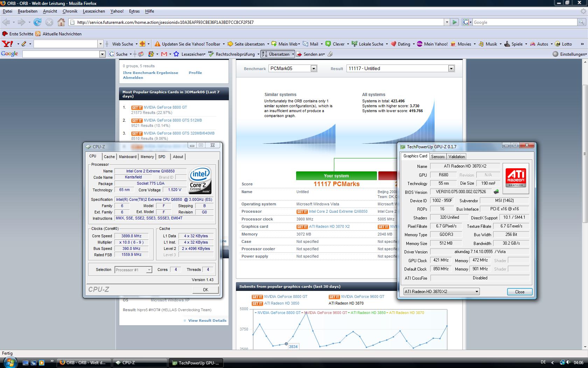Click the Yahoo! logo in the toolbar
This screenshot has width=588, height=368.
7,44
